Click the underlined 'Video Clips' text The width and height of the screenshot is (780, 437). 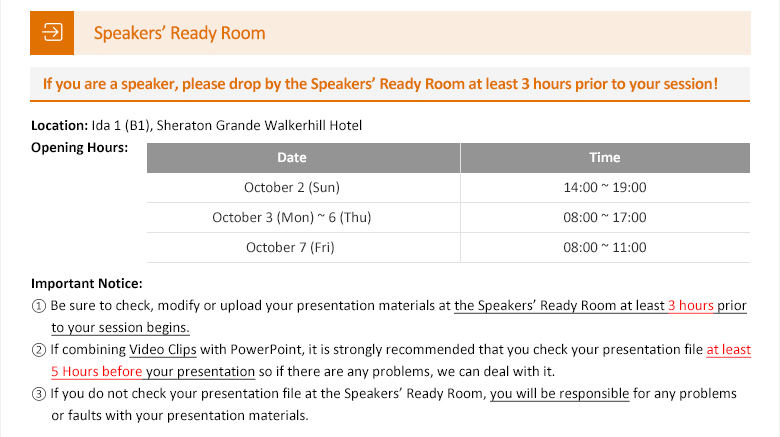pyautogui.click(x=163, y=349)
